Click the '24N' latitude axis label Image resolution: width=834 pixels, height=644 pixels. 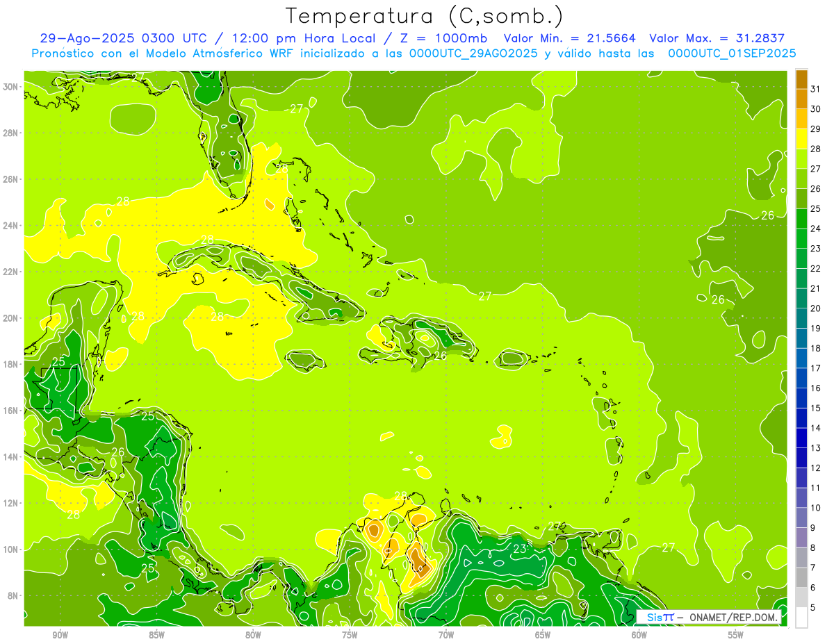pos(10,226)
